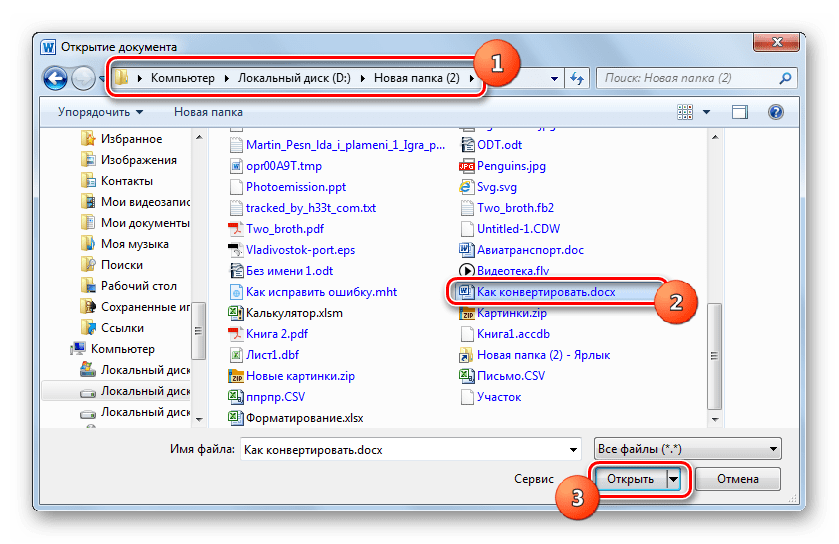Click the Открыть button dropdown arrow

click(673, 479)
